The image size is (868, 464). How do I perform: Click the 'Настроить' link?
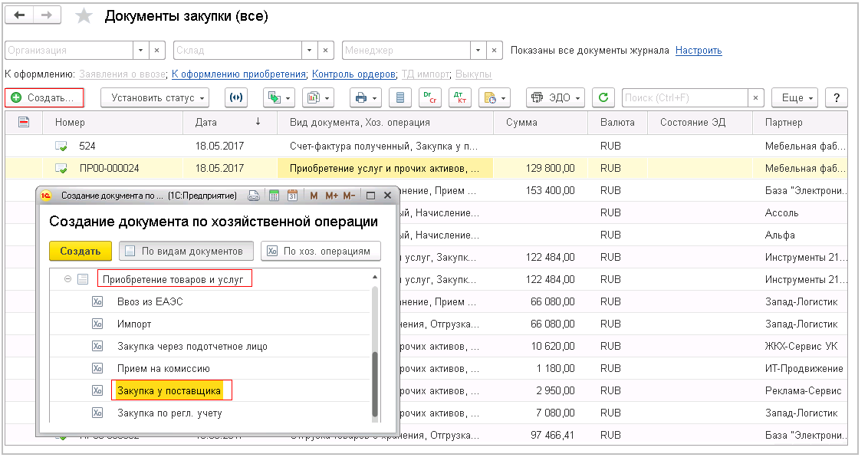[x=699, y=51]
